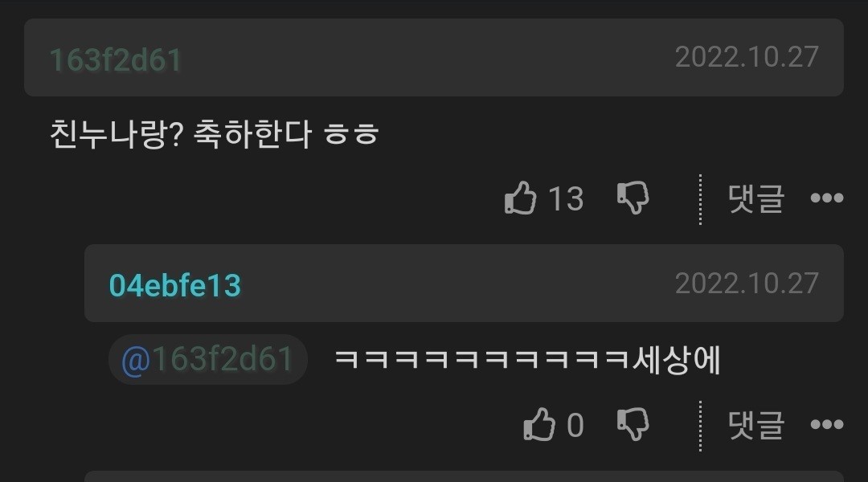Screen dimensions: 868x482
Task: Dislike the reply by 04ebfe13
Action: (633, 424)
